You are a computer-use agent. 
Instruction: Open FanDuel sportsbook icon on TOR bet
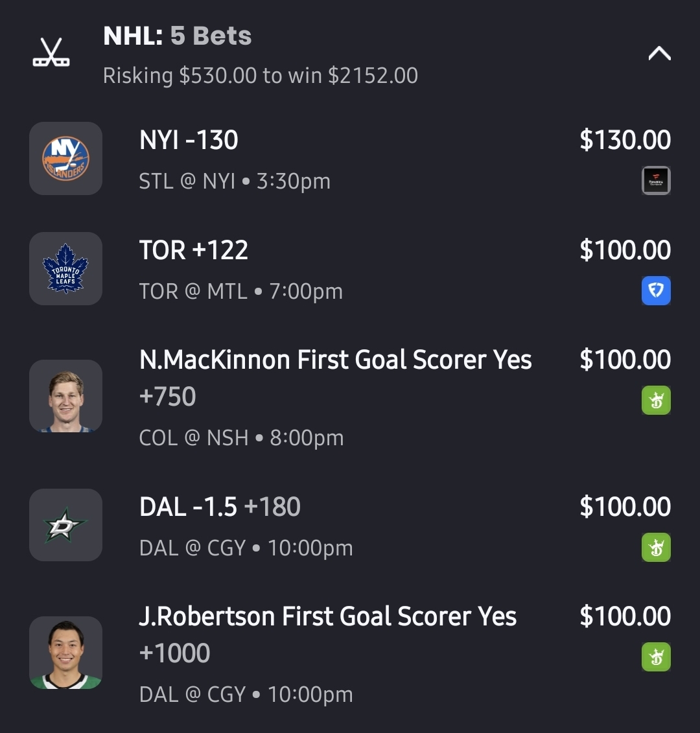tap(656, 291)
